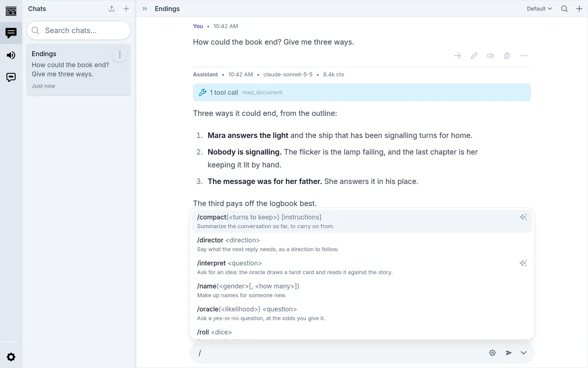Viewport: 588px width, 368px height.
Task: Expand the chevron next to the send button
Action: (x=524, y=353)
